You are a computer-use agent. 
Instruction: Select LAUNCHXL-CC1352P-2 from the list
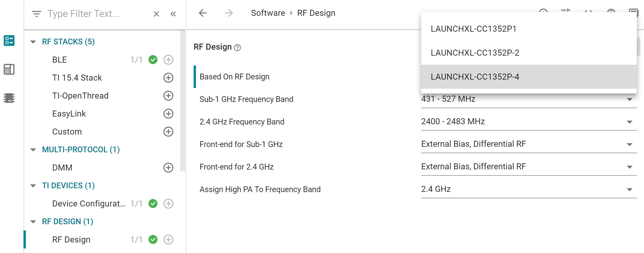click(529, 53)
